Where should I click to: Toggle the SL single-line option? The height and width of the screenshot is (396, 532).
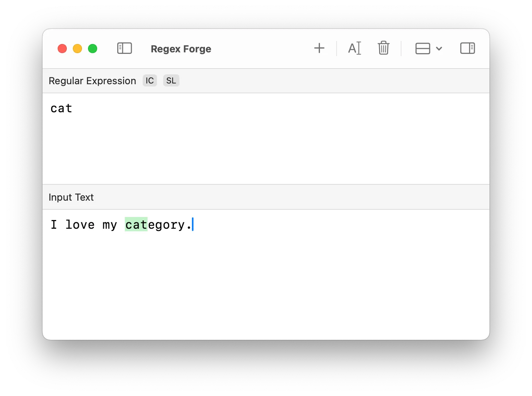click(x=171, y=81)
